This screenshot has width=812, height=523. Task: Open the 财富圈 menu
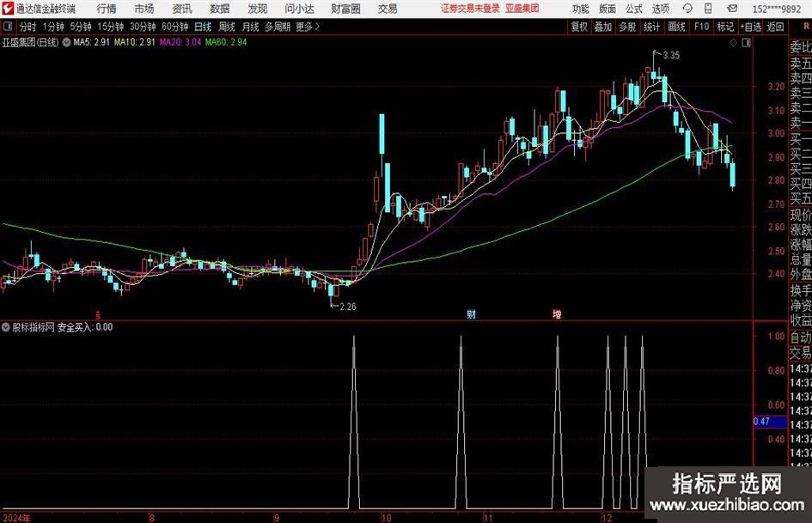345,9
